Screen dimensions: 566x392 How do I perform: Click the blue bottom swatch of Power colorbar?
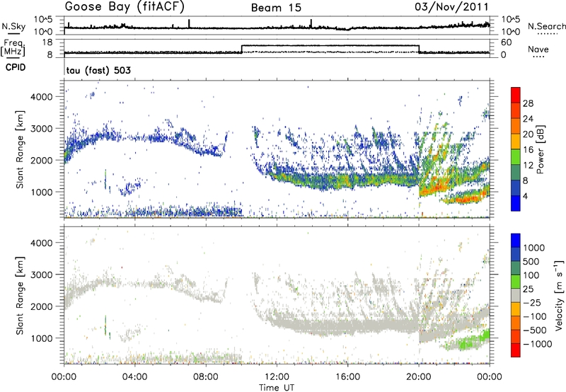(x=516, y=203)
